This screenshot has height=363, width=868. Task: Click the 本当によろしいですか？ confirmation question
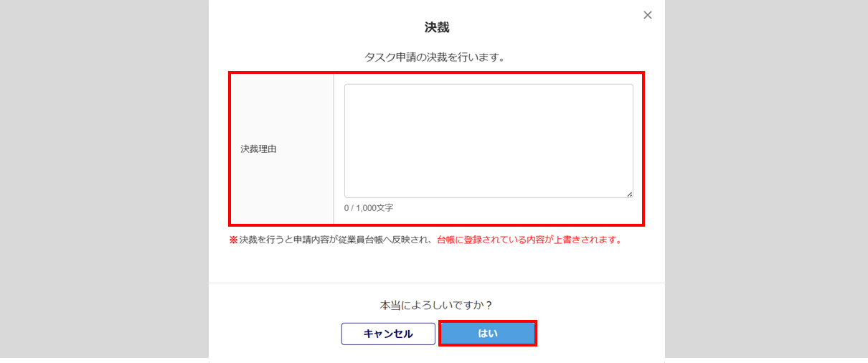coord(436,305)
